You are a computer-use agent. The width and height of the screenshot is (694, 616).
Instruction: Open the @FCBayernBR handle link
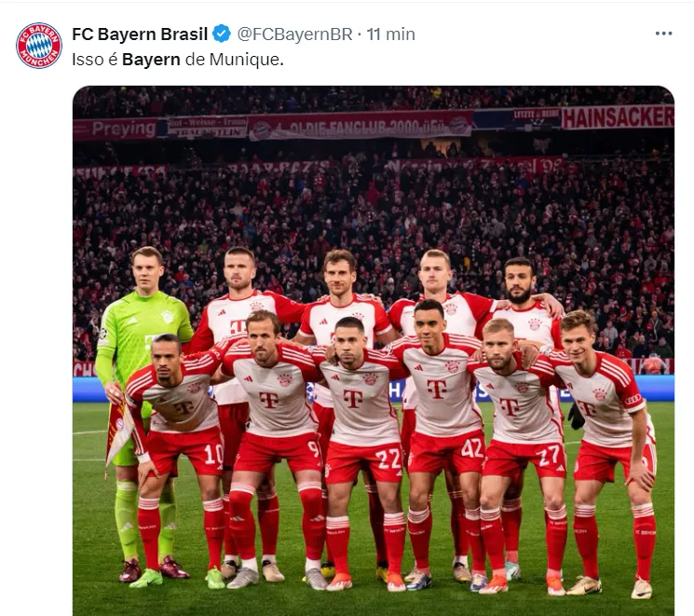[x=294, y=34]
